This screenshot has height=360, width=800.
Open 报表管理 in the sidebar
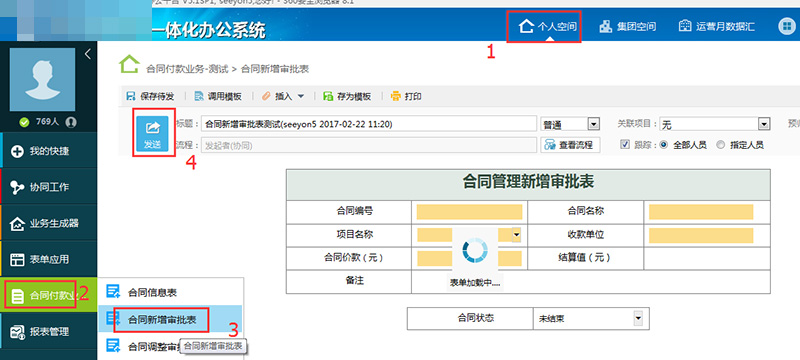[49, 331]
